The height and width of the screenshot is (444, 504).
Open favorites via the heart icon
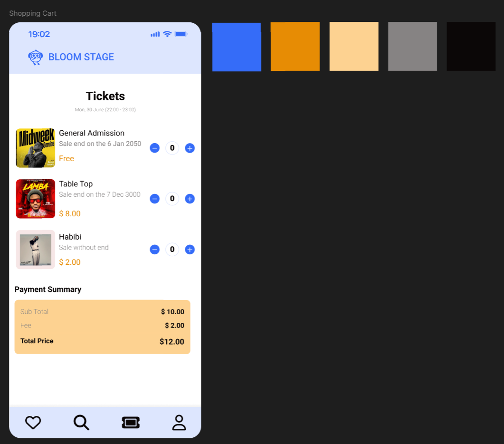33,423
